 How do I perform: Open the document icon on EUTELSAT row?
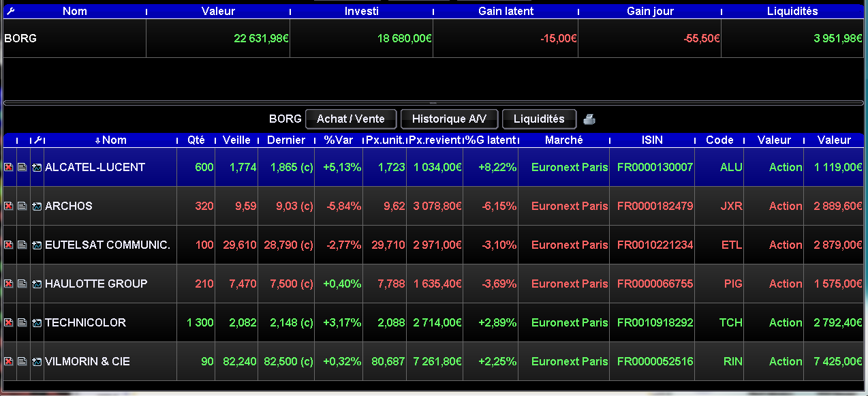22,245
